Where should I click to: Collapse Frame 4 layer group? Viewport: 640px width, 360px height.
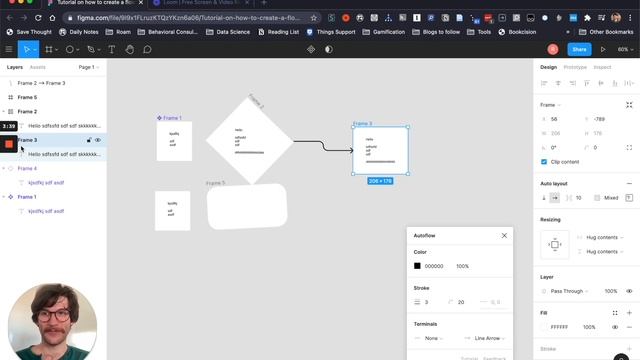(x=4, y=168)
